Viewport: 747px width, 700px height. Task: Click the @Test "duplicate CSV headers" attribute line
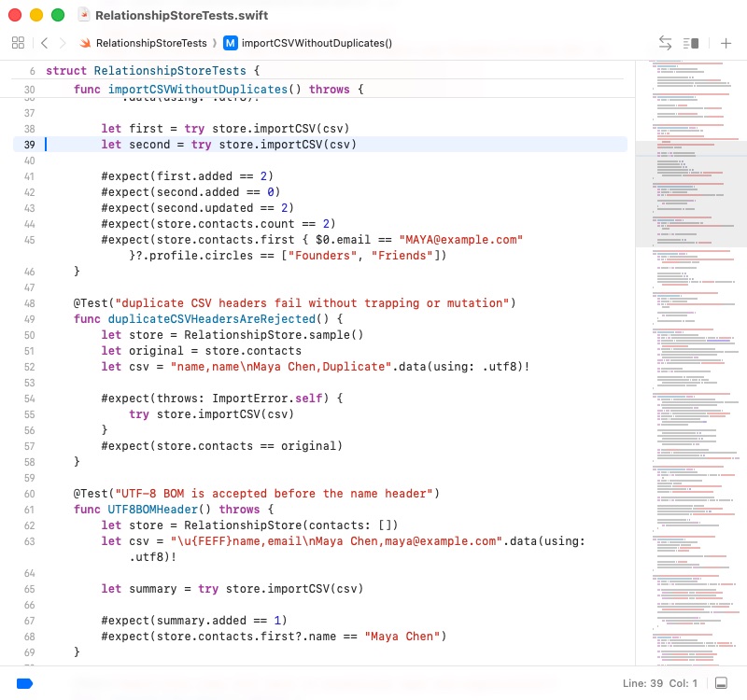[x=294, y=303]
